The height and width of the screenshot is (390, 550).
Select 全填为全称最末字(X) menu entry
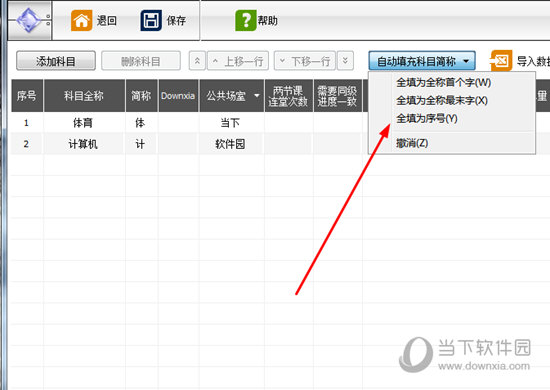pos(442,100)
